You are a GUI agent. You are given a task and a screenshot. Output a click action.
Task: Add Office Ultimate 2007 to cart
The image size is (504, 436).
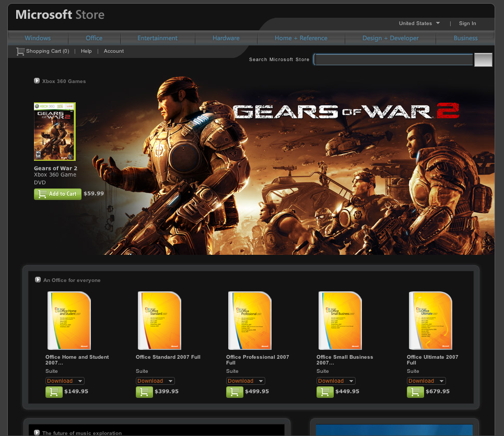[x=415, y=392]
